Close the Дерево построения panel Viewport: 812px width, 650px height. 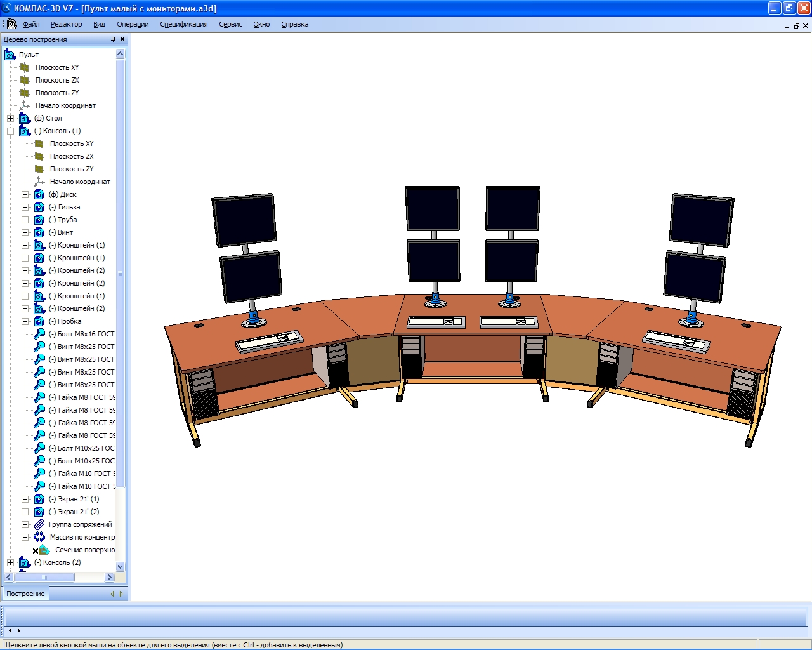122,39
